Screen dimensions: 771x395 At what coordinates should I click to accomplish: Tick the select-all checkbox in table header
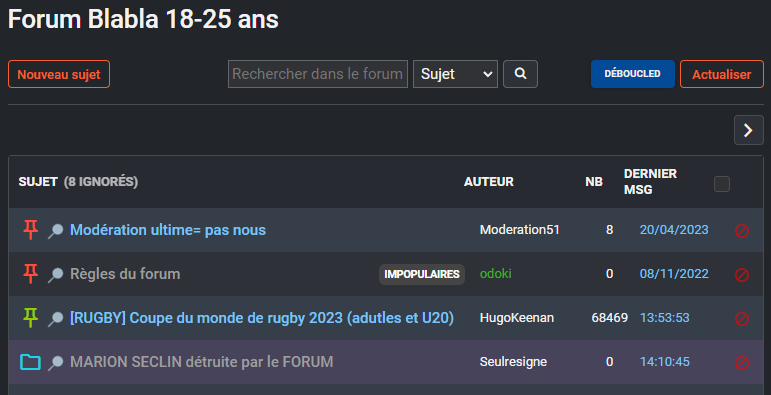coord(722,184)
